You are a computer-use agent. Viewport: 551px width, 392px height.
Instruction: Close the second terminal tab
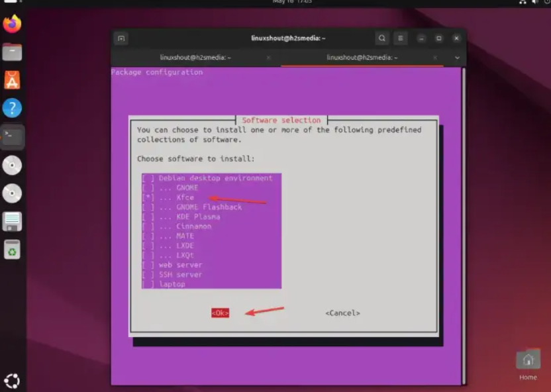tap(435, 58)
